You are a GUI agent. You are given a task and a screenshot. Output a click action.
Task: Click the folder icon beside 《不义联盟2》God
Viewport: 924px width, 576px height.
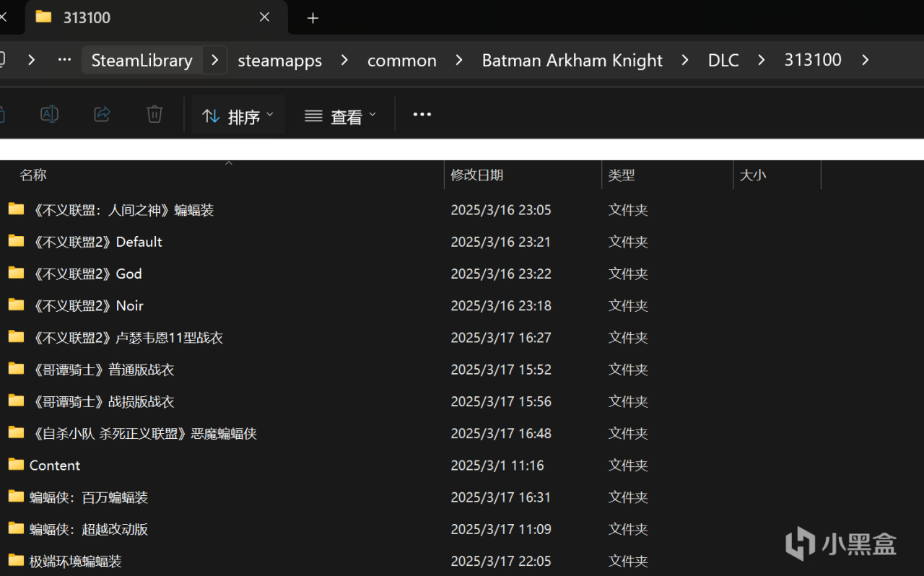click(x=16, y=273)
